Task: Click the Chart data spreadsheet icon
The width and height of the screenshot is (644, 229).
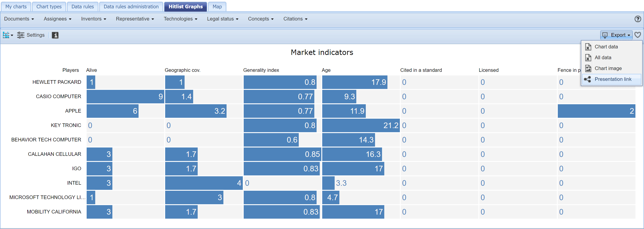Action: click(588, 47)
